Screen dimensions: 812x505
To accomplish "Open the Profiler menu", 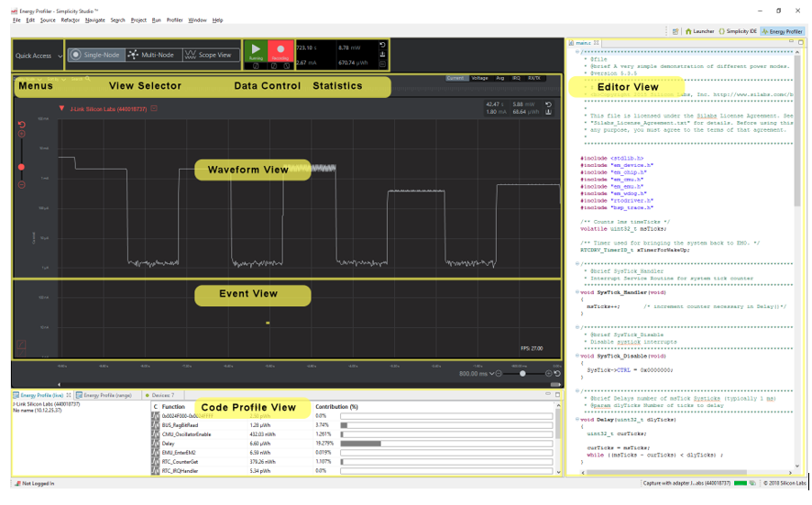I will 174,20.
